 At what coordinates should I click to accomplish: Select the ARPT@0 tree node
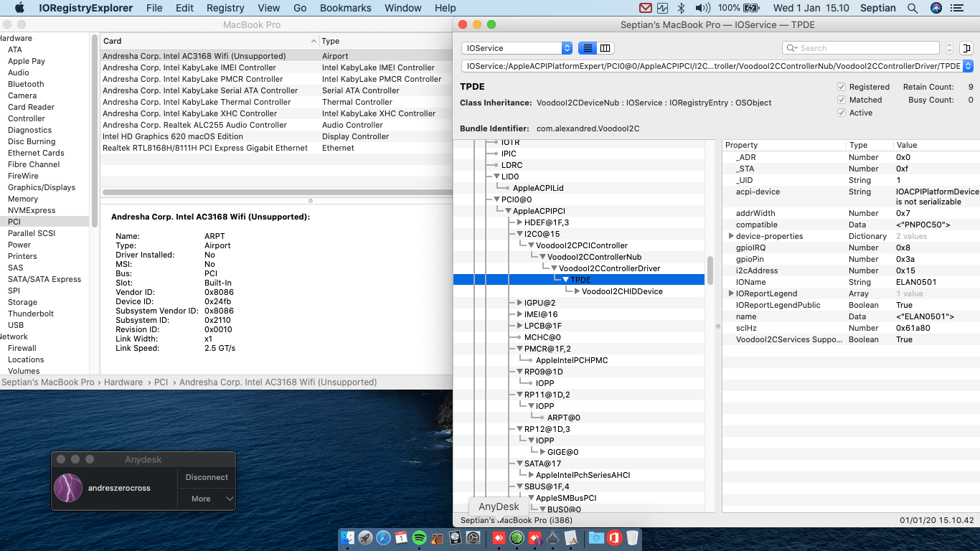[564, 418]
